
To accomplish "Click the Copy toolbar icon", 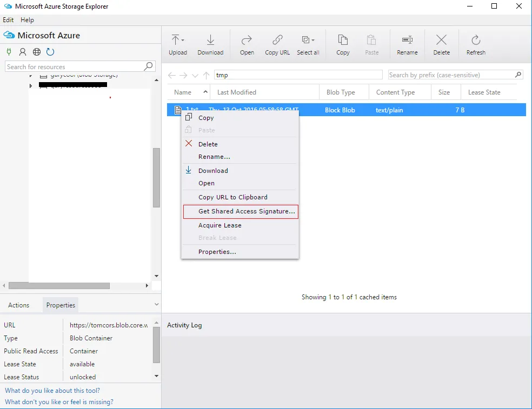I will (x=343, y=40).
